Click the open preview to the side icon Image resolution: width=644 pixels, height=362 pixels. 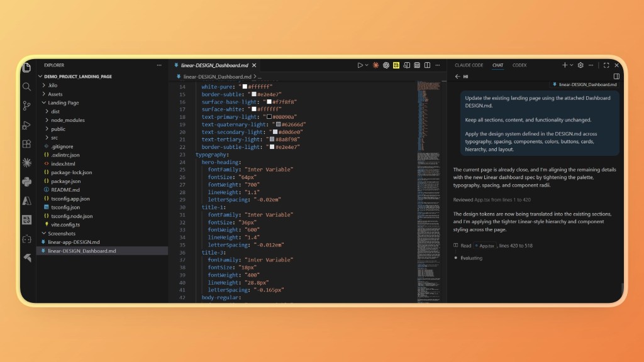pos(407,65)
